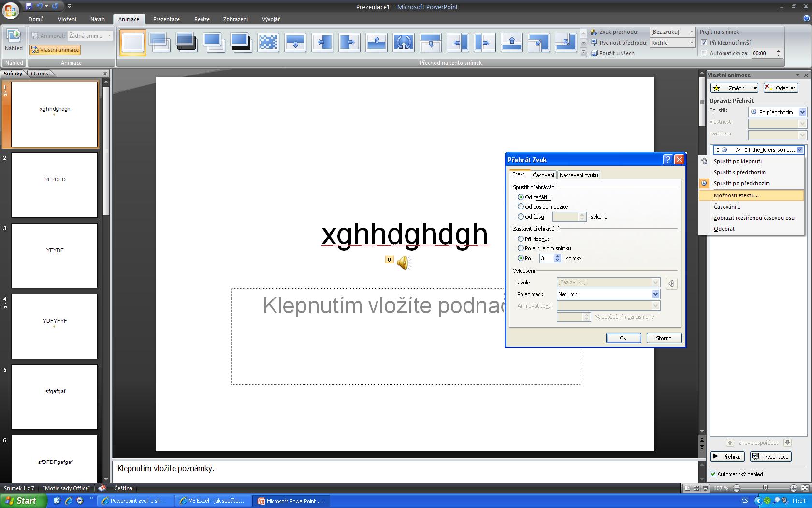Click the Náhled preview icon
Viewport: 812px width, 508px height.
[14, 36]
